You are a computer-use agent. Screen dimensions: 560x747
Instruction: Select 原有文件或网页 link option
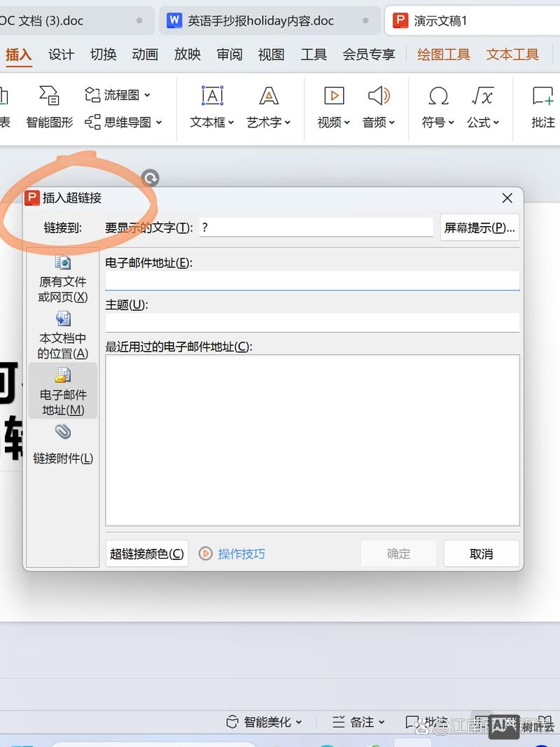(63, 279)
